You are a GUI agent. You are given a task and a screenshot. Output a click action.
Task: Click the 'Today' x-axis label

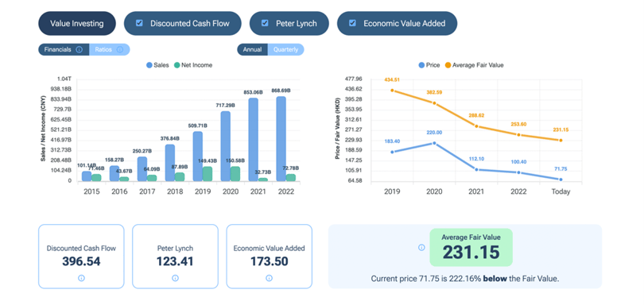pyautogui.click(x=561, y=191)
